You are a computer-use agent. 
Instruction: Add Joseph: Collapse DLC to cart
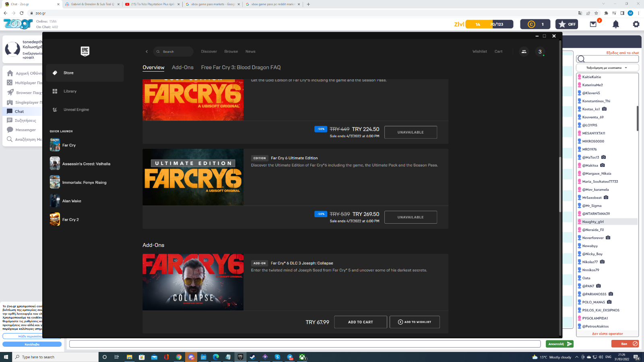click(x=361, y=322)
